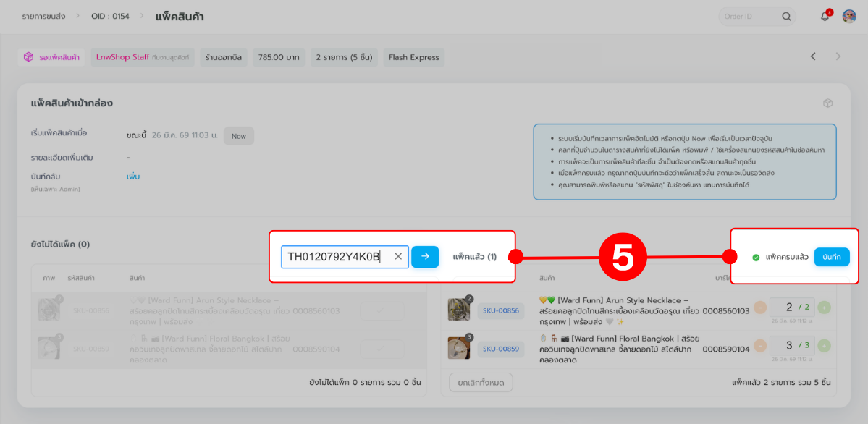Decrease packed quantity for SKU-00856

(x=760, y=307)
